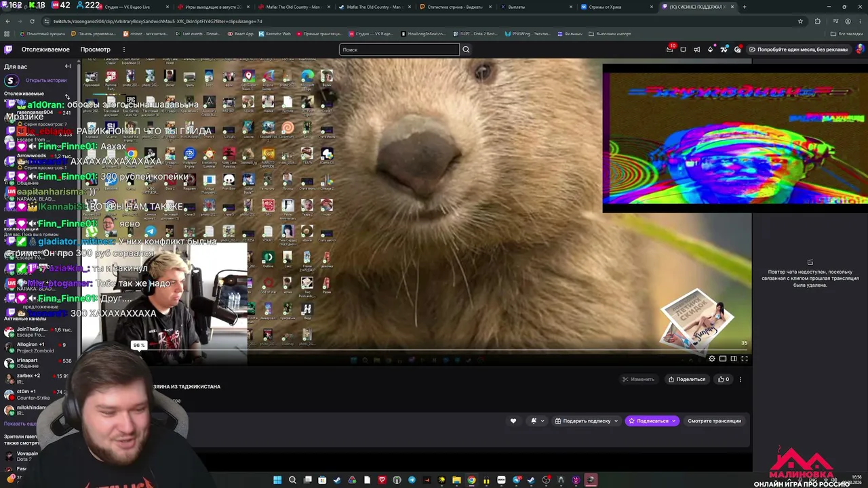Click 'Поделиться' share button
Screen dimensions: 868x488
(687, 380)
